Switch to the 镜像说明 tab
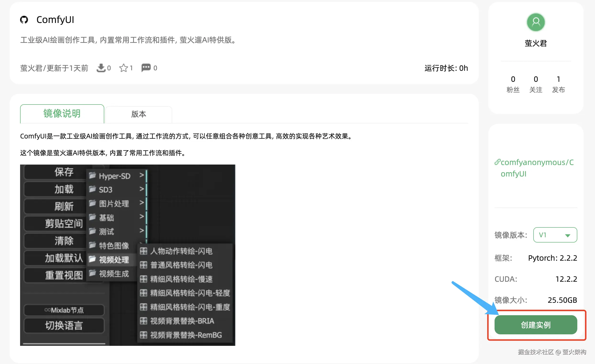 click(62, 114)
